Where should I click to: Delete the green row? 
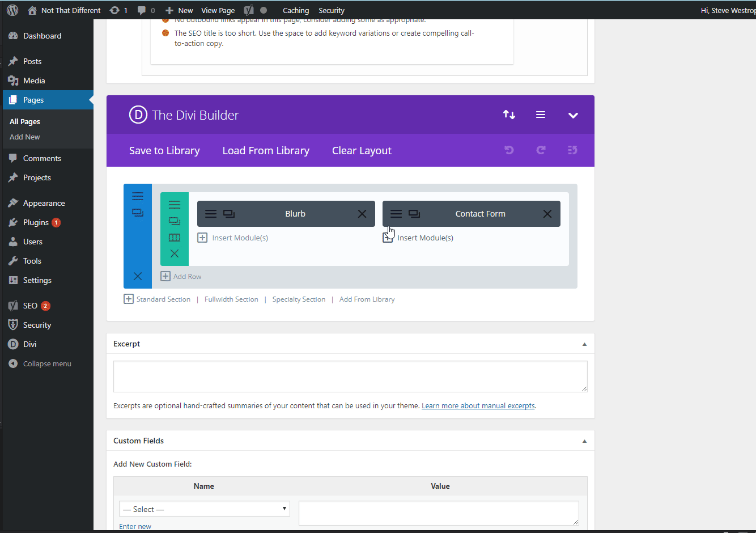pos(175,253)
